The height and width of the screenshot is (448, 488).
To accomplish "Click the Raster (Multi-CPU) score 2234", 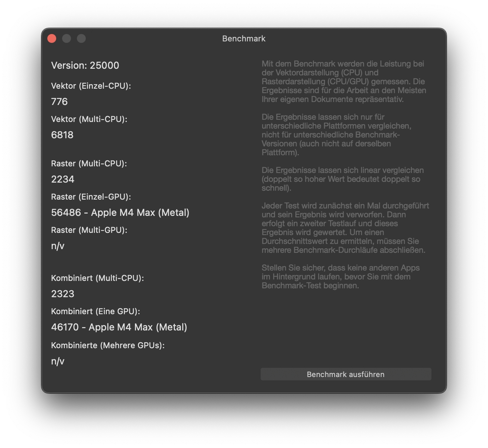I will (x=63, y=179).
